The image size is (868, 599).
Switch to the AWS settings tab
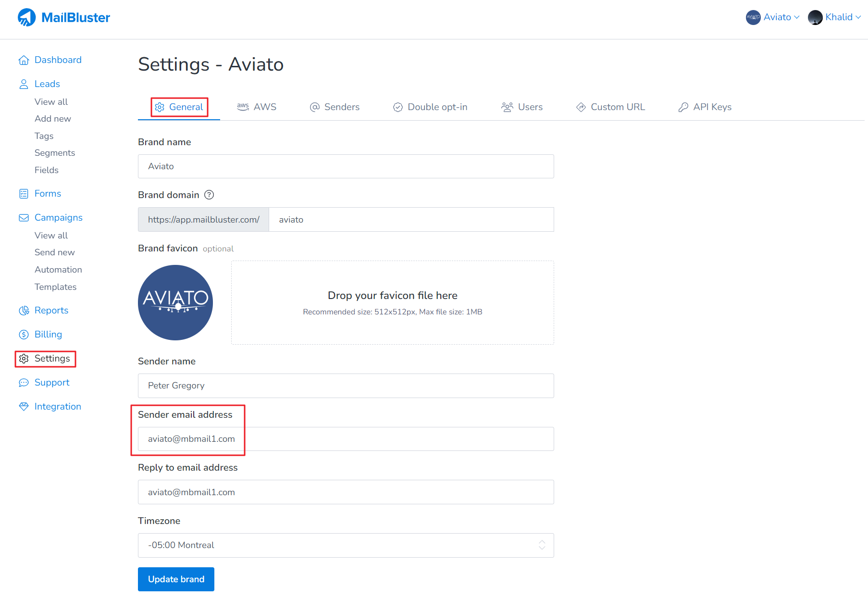(257, 107)
